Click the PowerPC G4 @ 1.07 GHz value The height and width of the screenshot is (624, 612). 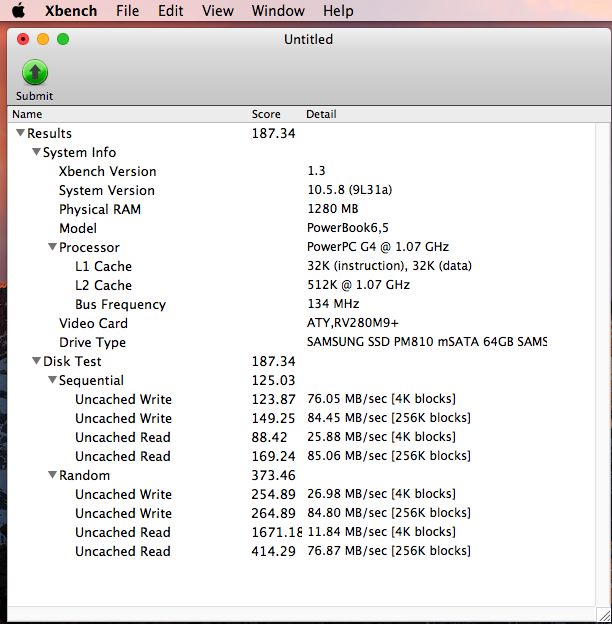(x=378, y=247)
